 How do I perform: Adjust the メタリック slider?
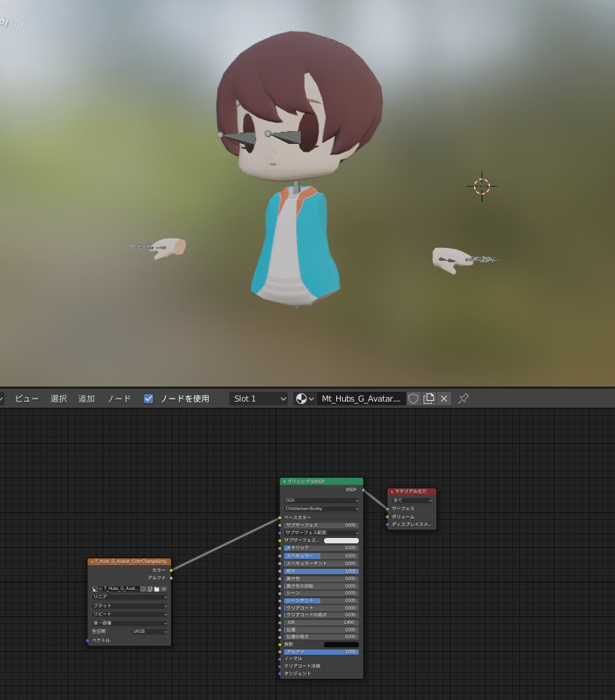coord(322,548)
